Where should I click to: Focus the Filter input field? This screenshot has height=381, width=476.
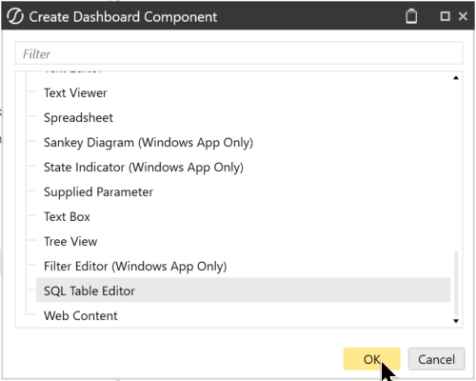[239, 53]
